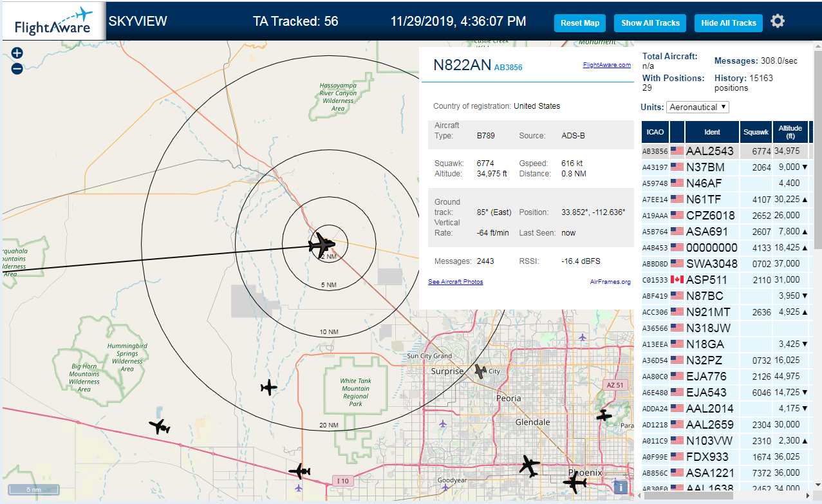
Task: Open the settings gear icon
Action: click(778, 21)
